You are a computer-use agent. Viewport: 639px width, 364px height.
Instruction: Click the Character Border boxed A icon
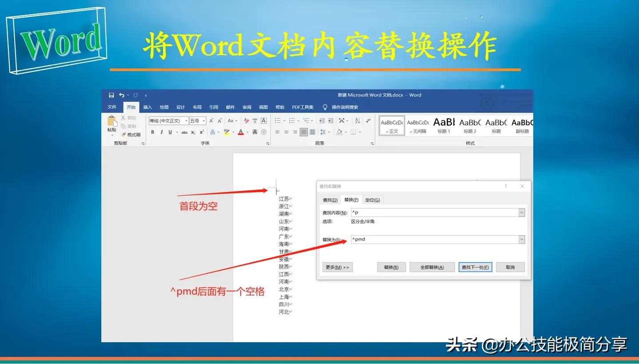[x=264, y=121]
